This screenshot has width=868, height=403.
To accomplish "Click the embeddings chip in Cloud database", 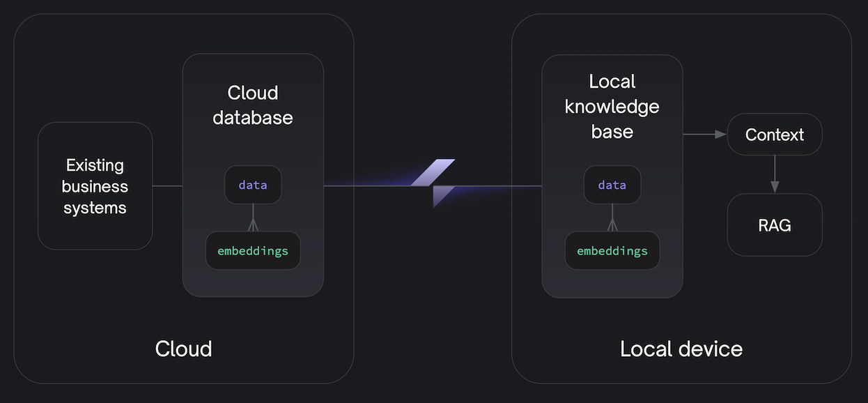I will pos(253,251).
